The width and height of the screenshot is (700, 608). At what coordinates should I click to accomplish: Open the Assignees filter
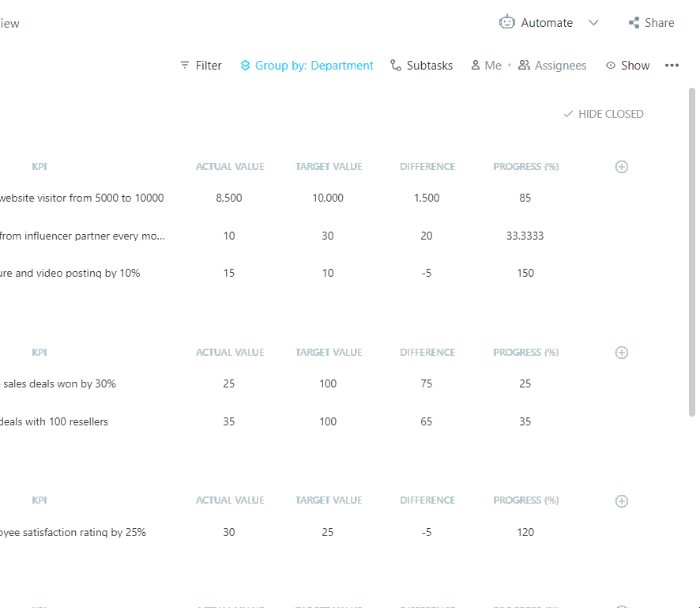click(x=552, y=66)
